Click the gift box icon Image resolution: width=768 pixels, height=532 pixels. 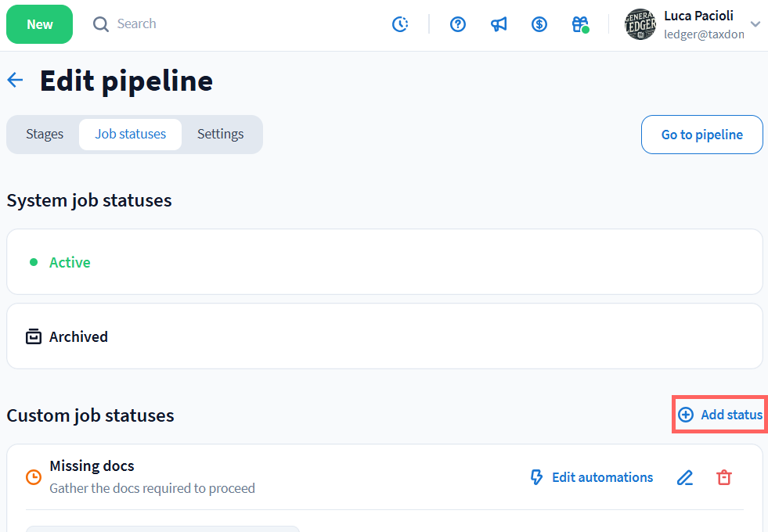(x=580, y=24)
